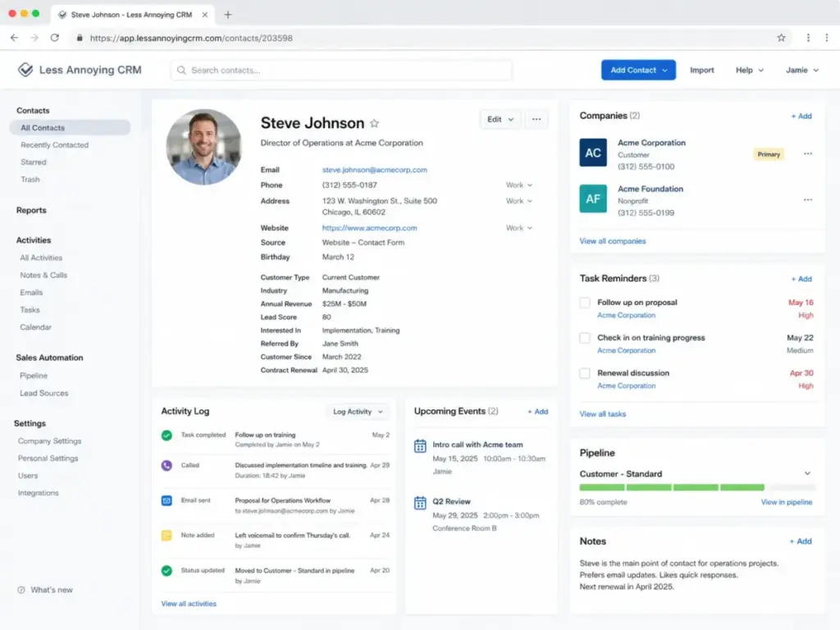840x630 pixels.
Task: Open Company Settings in the sidebar
Action: coord(49,441)
